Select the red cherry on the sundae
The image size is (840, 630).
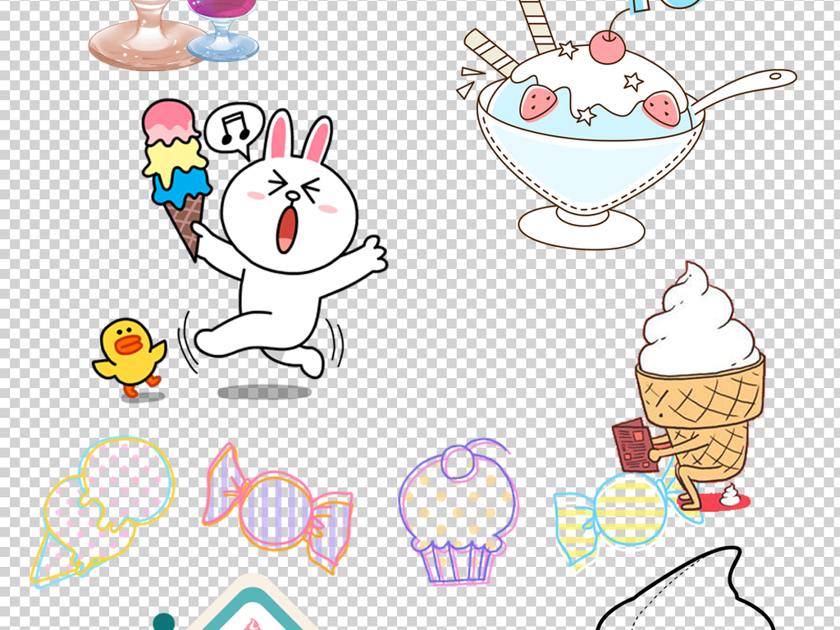(608, 47)
